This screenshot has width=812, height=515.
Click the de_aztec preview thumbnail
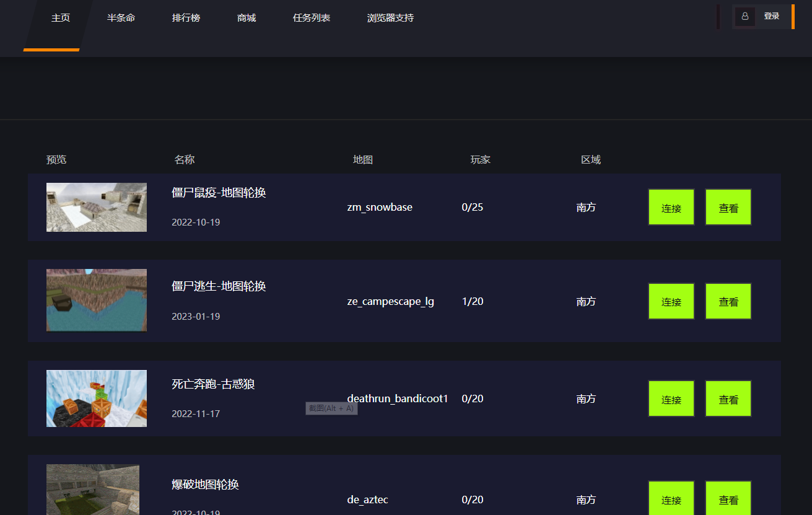(x=93, y=490)
